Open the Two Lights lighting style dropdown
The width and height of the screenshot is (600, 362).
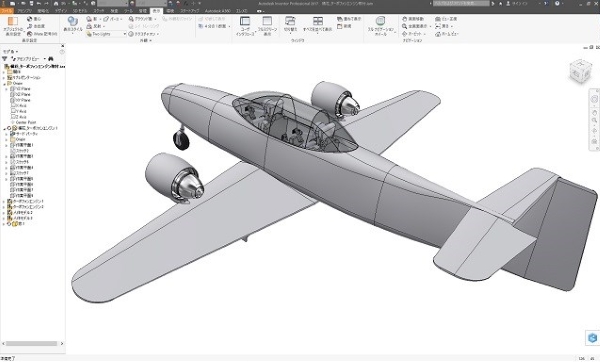[106, 34]
